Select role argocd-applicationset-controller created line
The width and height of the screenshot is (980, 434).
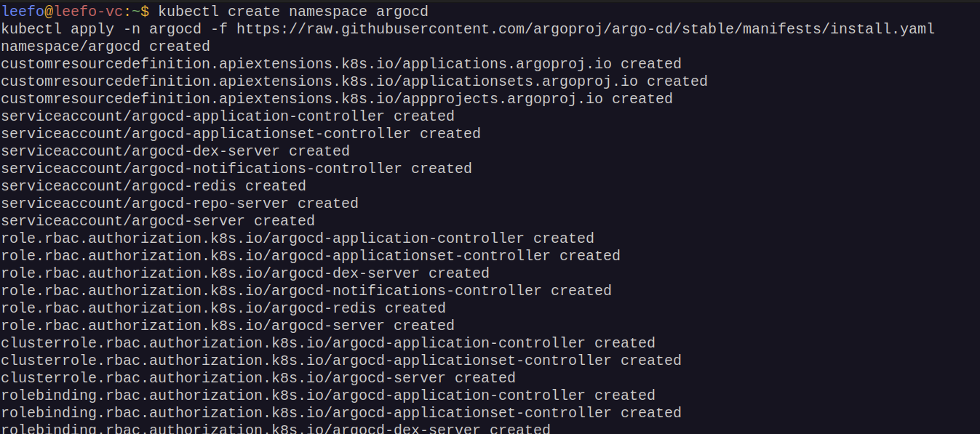[x=311, y=256]
